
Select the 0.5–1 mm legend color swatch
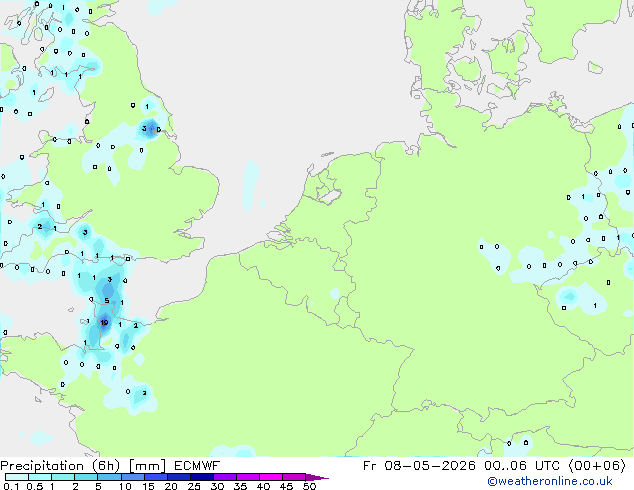[x=40, y=477]
